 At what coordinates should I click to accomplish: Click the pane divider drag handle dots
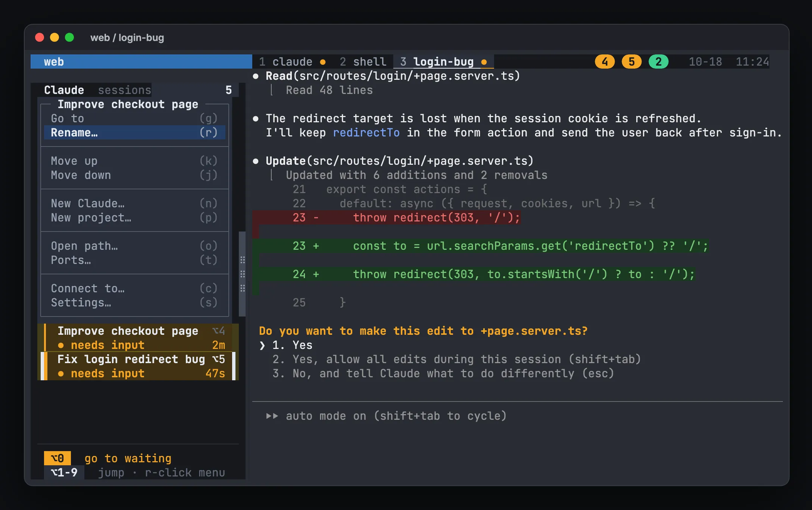pyautogui.click(x=243, y=274)
